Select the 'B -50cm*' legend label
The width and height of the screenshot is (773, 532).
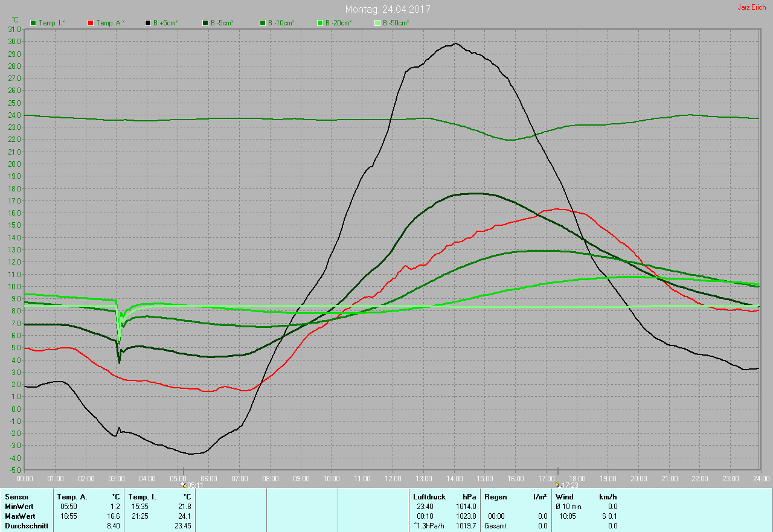396,23
